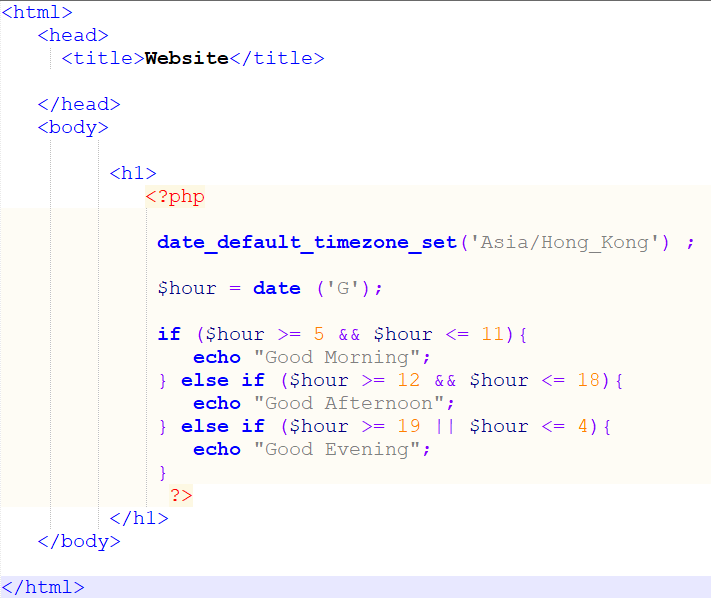
Task: Click the number 18 in else if
Action: 589,380
